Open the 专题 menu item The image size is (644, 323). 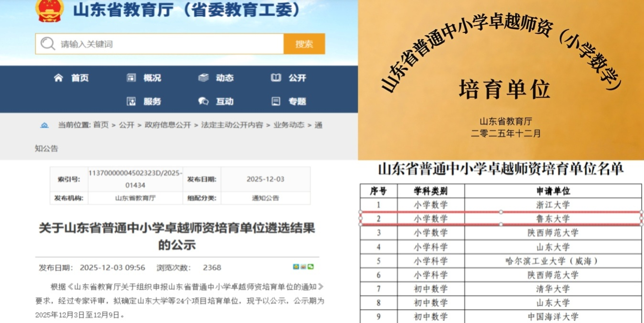297,101
